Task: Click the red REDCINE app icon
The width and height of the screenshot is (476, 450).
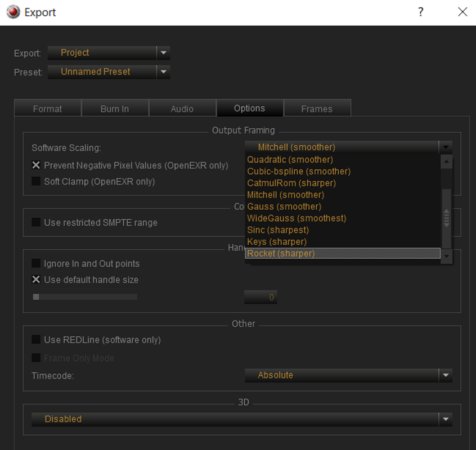Action: pos(13,12)
